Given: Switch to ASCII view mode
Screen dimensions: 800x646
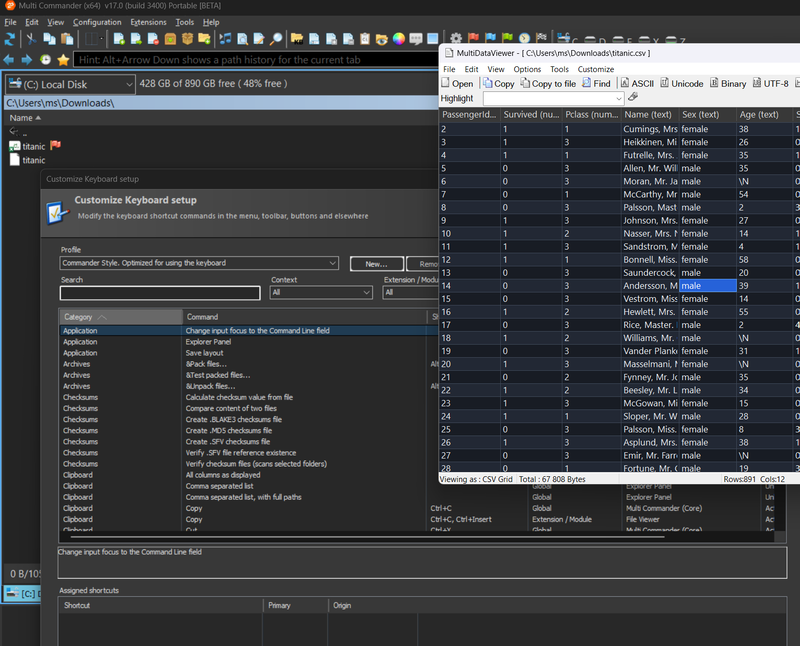Looking at the screenshot, I should coord(637,84).
